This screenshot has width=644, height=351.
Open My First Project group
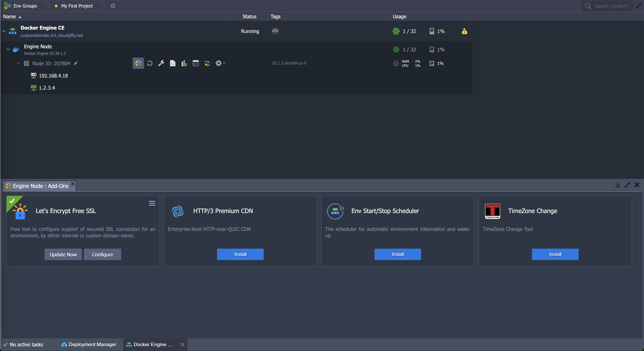tap(77, 6)
